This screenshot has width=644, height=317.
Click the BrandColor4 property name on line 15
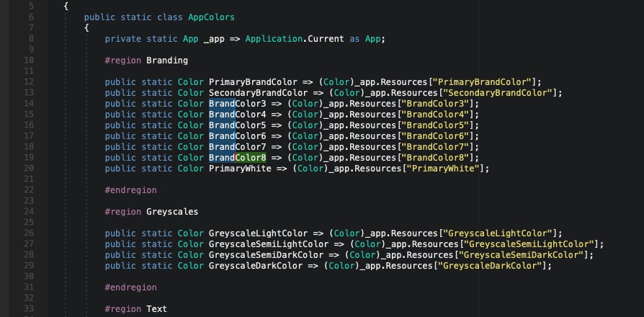click(237, 115)
